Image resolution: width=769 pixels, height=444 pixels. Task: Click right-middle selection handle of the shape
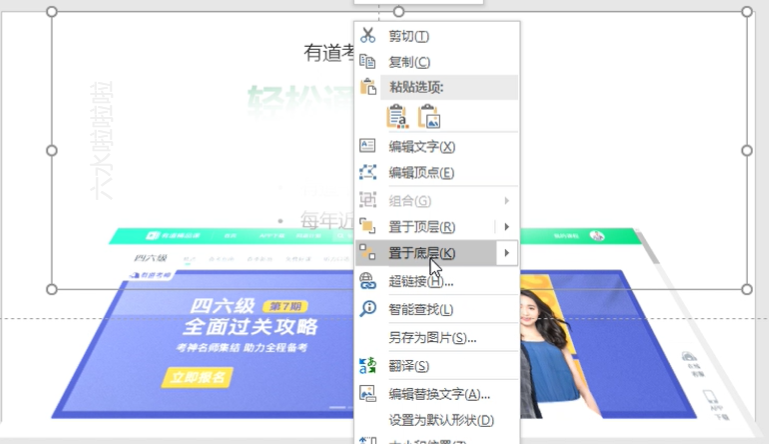(x=746, y=151)
